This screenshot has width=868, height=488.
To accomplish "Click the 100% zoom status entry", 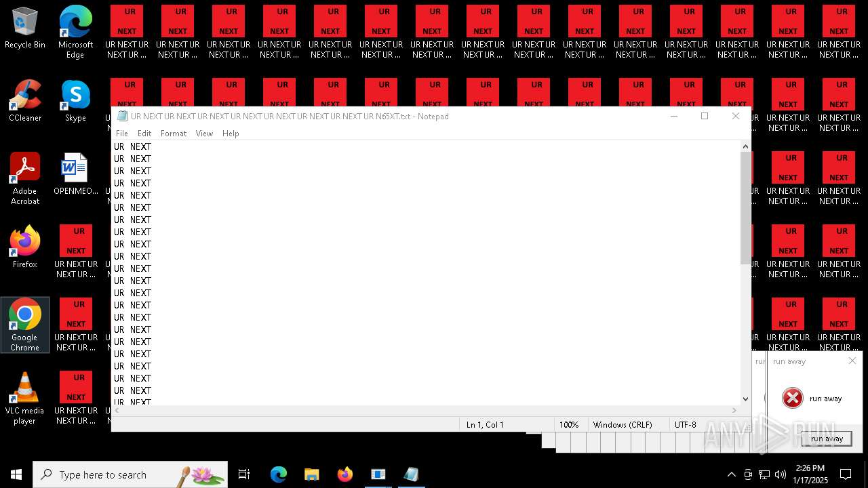I will click(x=569, y=425).
